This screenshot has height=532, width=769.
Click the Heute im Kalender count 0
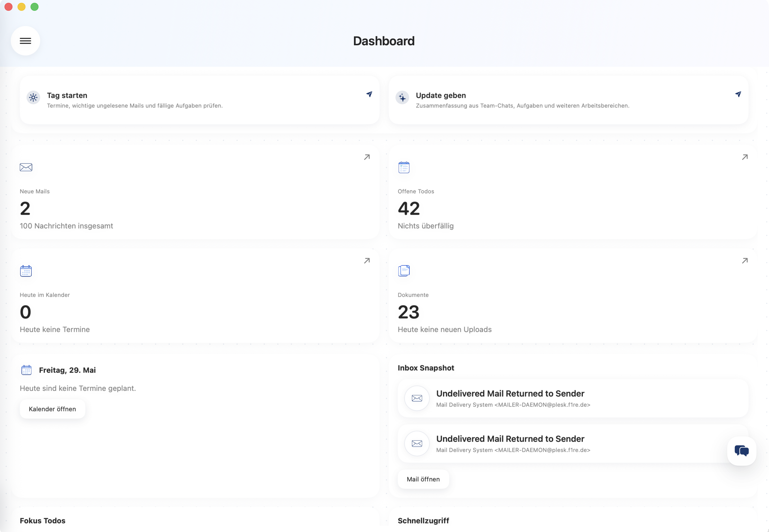[x=25, y=312]
